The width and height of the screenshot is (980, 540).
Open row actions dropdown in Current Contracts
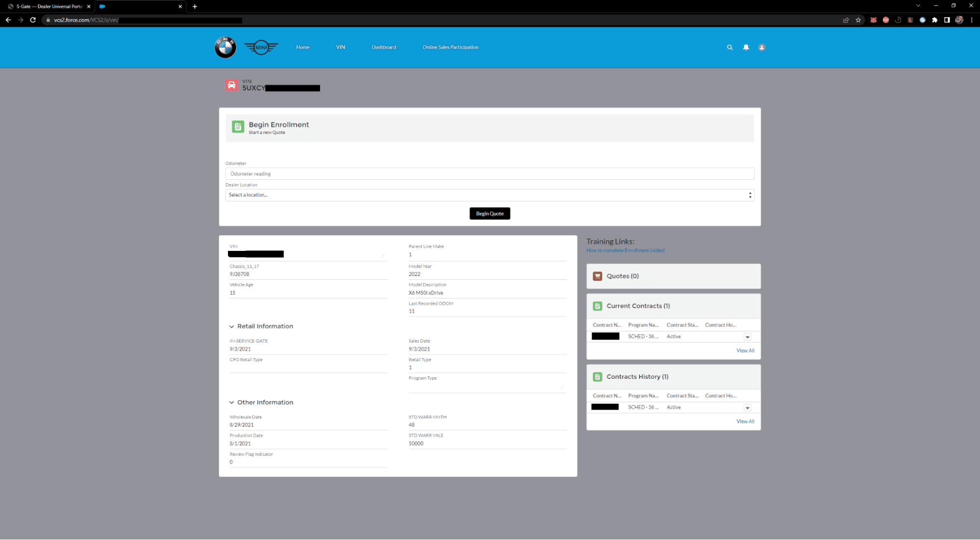coord(747,337)
